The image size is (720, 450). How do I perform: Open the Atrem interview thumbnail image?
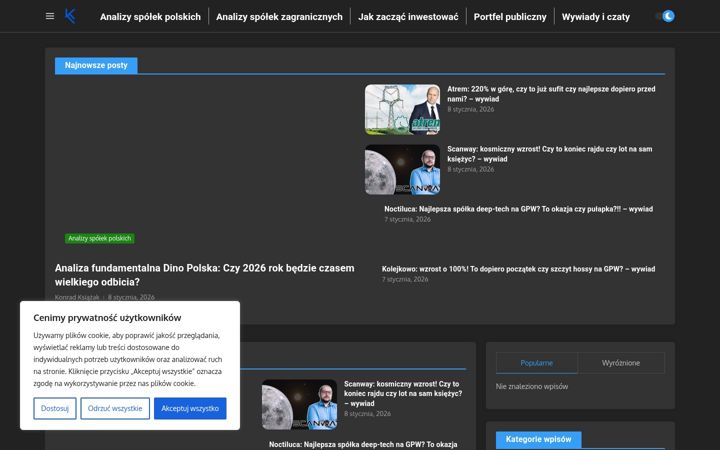point(402,109)
